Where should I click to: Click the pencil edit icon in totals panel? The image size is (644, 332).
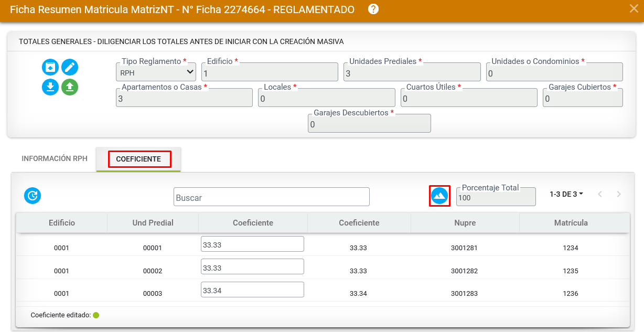point(70,67)
